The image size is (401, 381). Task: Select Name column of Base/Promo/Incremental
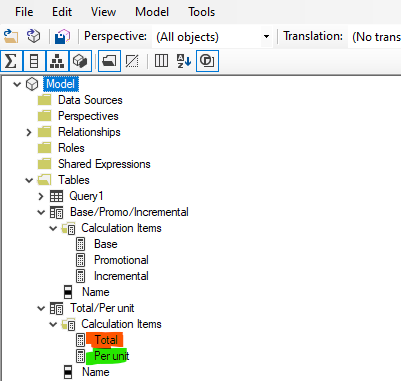96,292
